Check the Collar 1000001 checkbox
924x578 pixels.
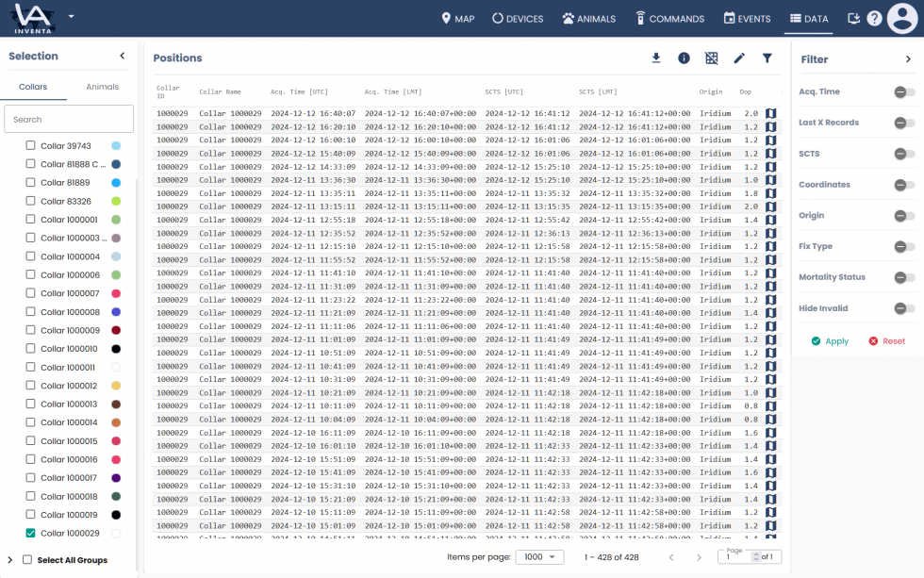click(x=31, y=220)
